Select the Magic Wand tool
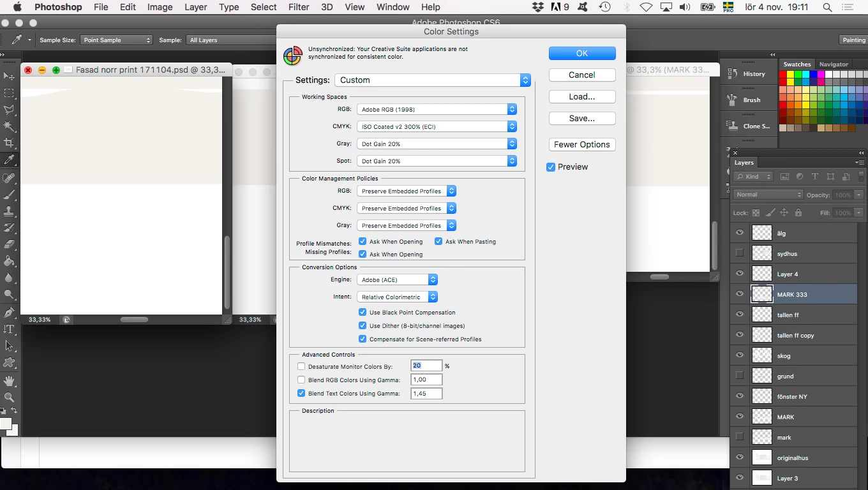The width and height of the screenshot is (868, 490). (9, 126)
